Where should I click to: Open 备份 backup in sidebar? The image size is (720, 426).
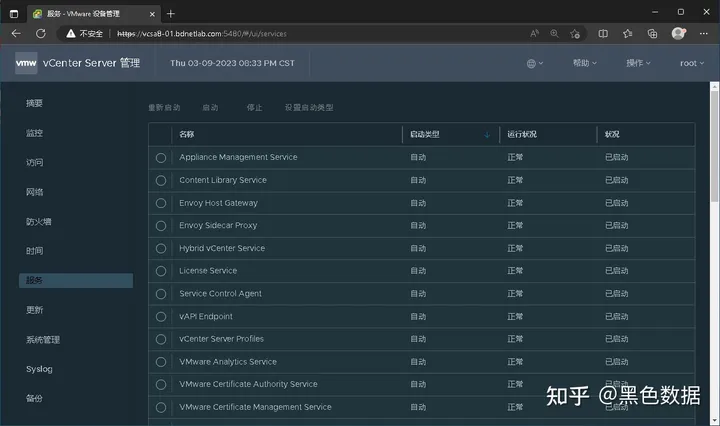coord(34,398)
